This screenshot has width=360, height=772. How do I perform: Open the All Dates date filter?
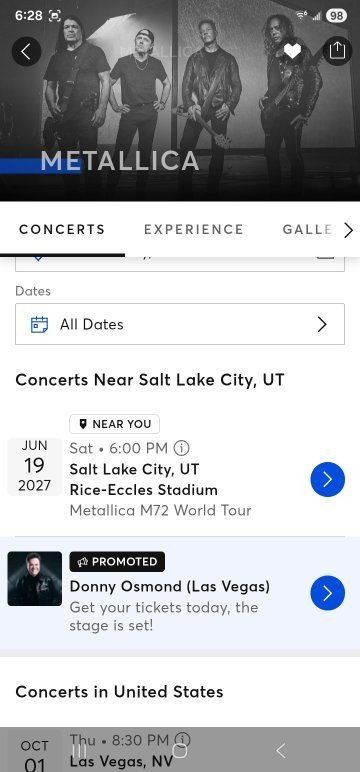180,324
